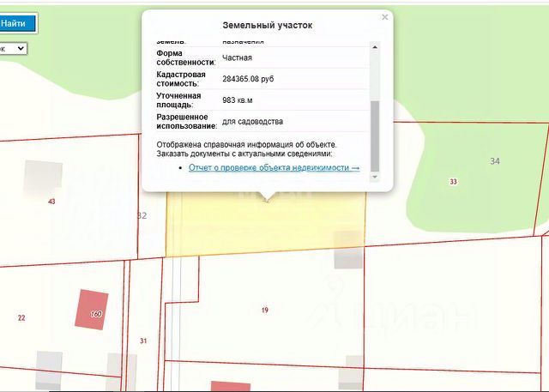Click the value для садоводства
Viewport: 549px width, 392px height.
[x=252, y=122]
